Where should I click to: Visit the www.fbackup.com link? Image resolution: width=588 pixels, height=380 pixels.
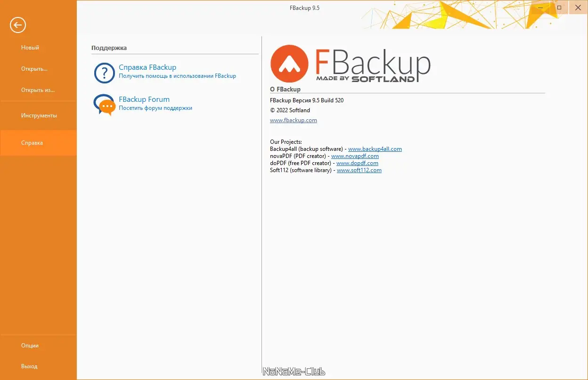click(x=294, y=120)
